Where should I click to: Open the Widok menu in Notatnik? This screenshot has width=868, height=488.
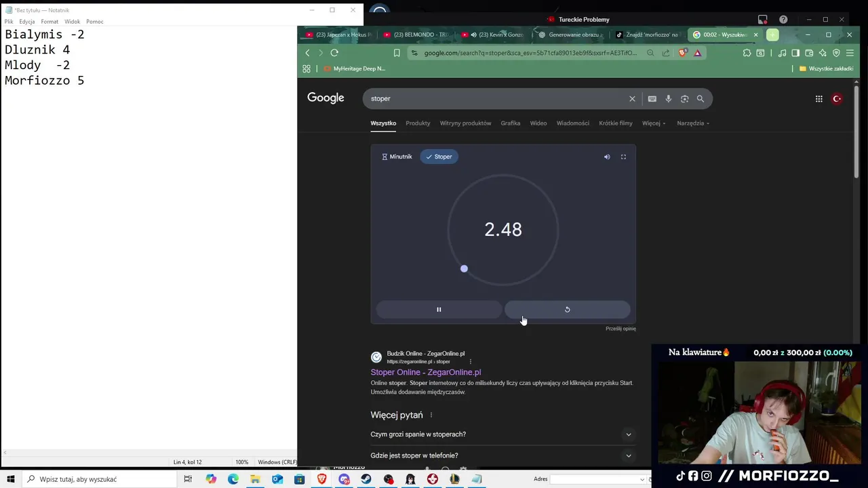point(73,22)
